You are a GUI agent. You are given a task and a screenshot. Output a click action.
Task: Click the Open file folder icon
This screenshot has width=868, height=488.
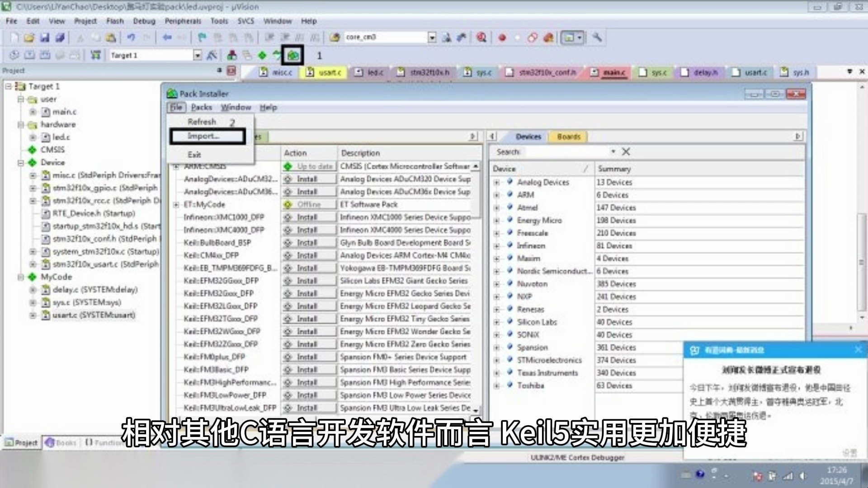pyautogui.click(x=29, y=38)
